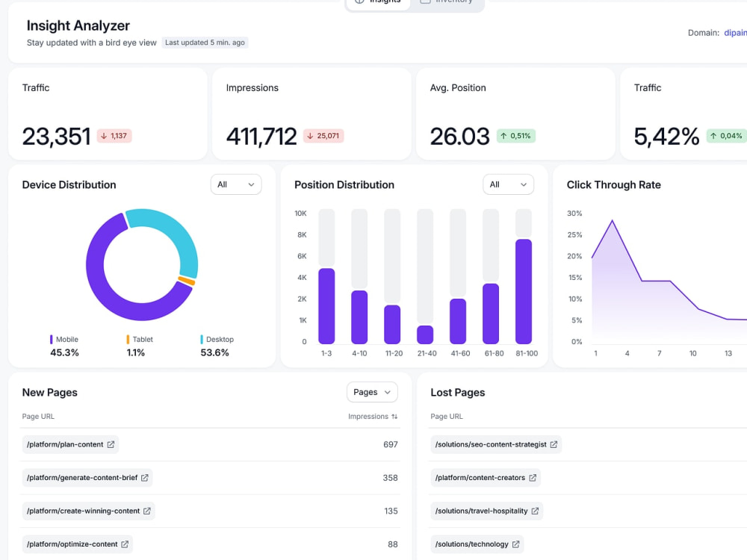Click the 41-60 position bar
Image resolution: width=747 pixels, height=560 pixels.
[x=459, y=321]
